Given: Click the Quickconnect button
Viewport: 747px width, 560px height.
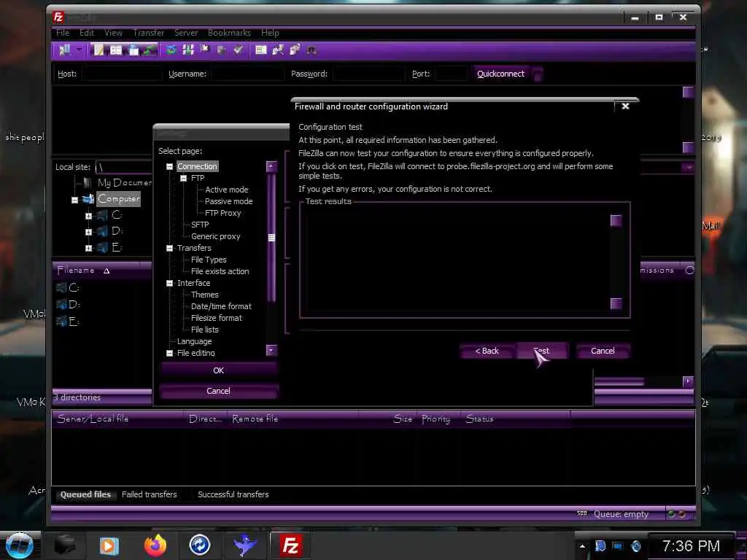Looking at the screenshot, I should pos(500,74).
